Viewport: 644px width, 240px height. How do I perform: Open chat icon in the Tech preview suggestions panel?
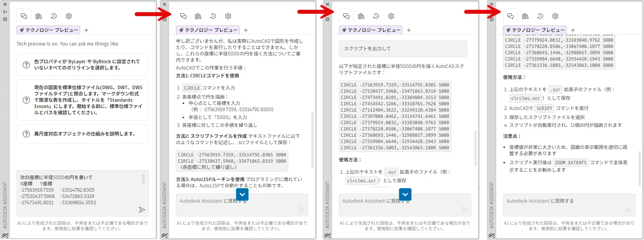[24, 16]
